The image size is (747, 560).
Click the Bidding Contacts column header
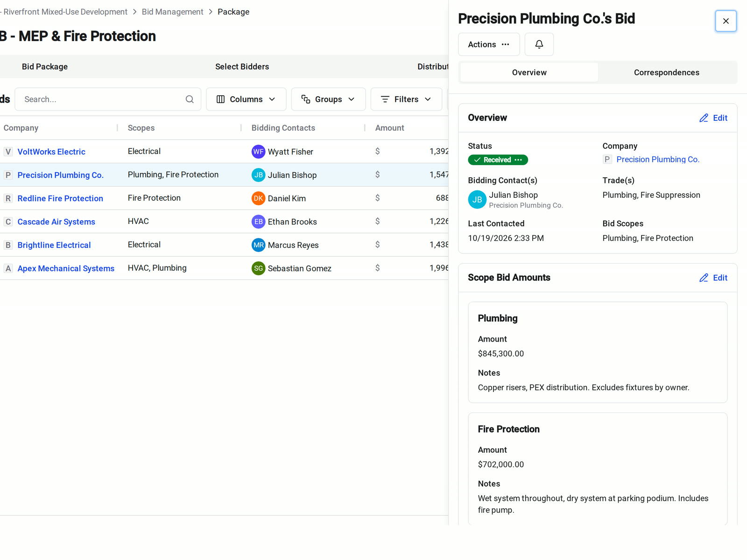(x=283, y=128)
